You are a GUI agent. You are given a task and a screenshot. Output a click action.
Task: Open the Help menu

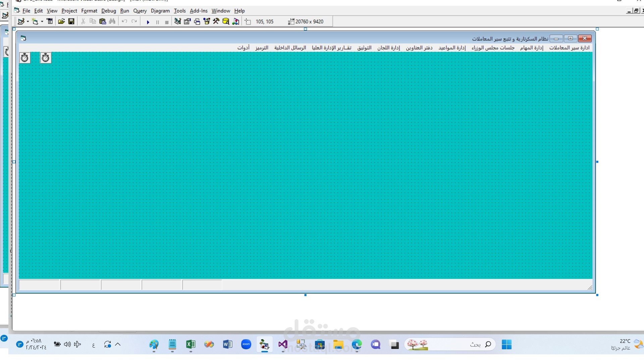pyautogui.click(x=239, y=11)
